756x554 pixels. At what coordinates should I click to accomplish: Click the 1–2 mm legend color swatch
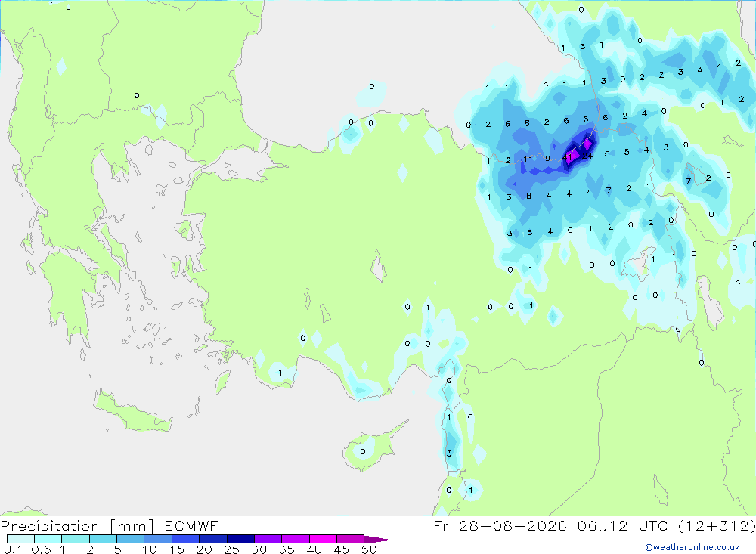[76, 539]
